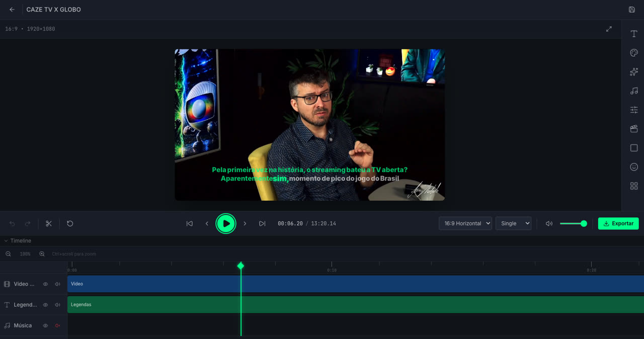Viewport: 644px width, 339px height.
Task: Click the 0:20 ruler mark
Action: coord(591,270)
